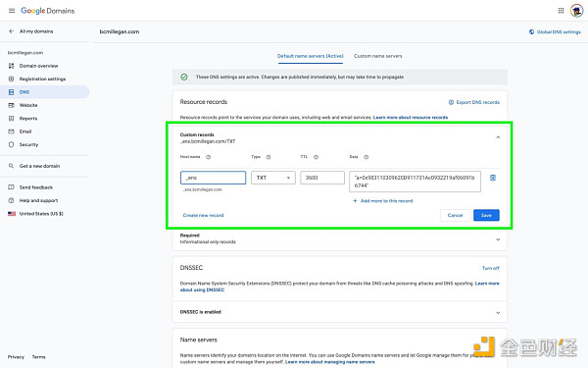Select Default name servers (Active) tab

(x=311, y=56)
